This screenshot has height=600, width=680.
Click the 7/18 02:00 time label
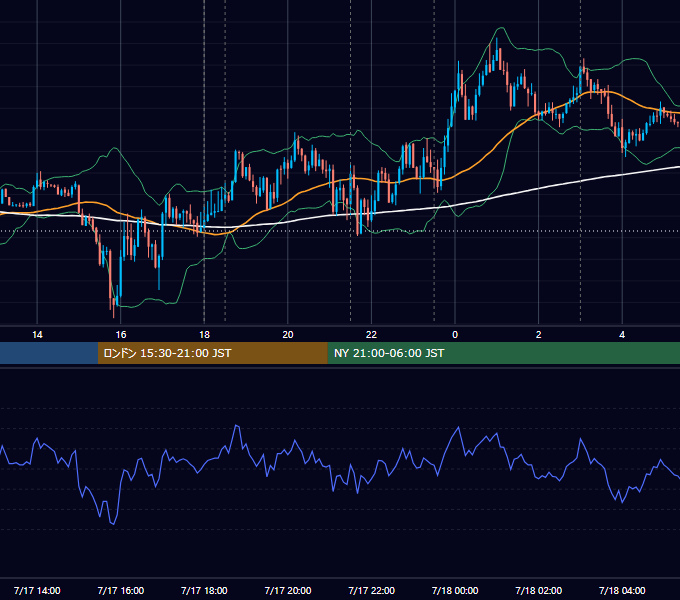[x=539, y=590]
